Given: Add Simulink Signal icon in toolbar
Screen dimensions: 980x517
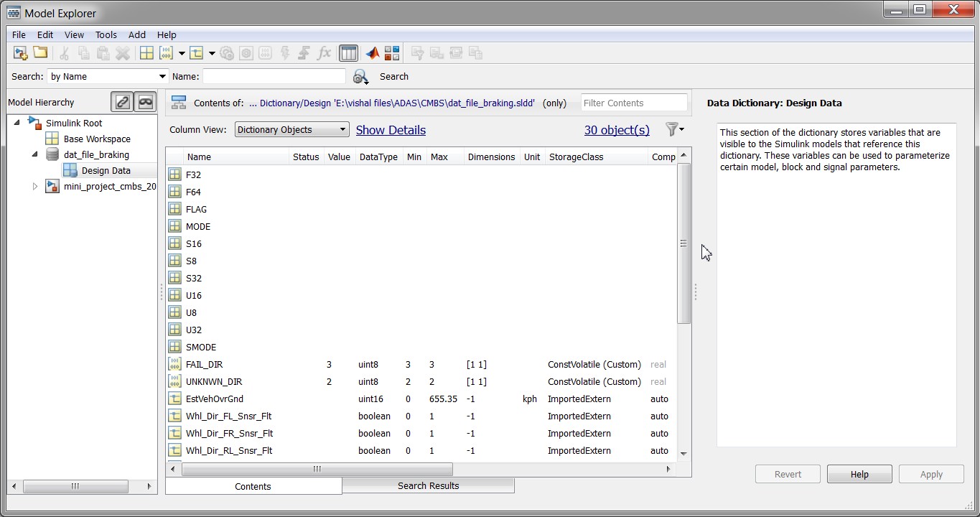Looking at the screenshot, I should (197, 53).
